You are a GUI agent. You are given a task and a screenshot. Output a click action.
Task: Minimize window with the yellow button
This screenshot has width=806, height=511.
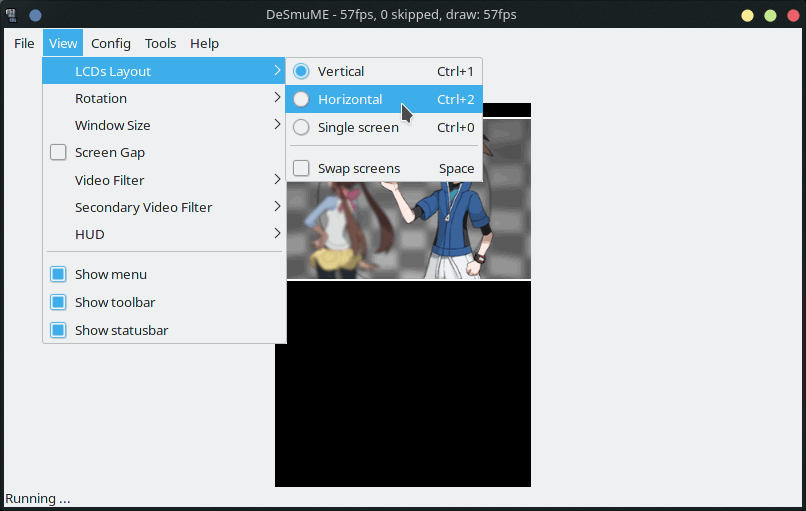click(x=747, y=15)
